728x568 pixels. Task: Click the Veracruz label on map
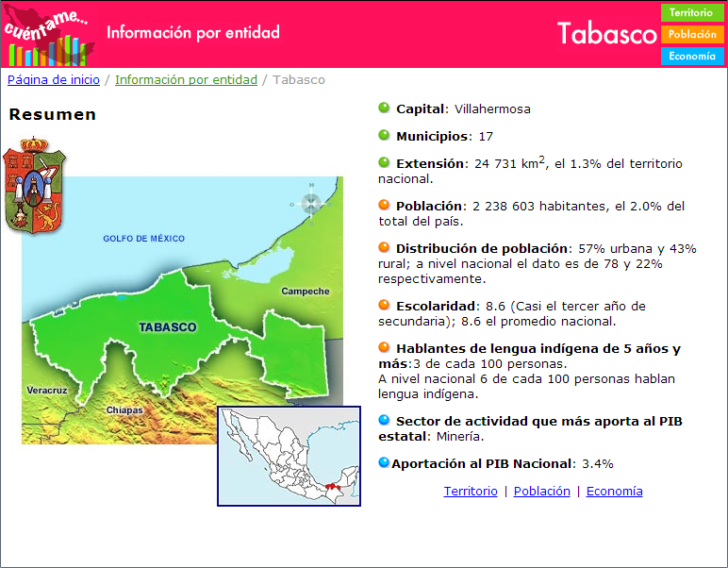pos(47,390)
